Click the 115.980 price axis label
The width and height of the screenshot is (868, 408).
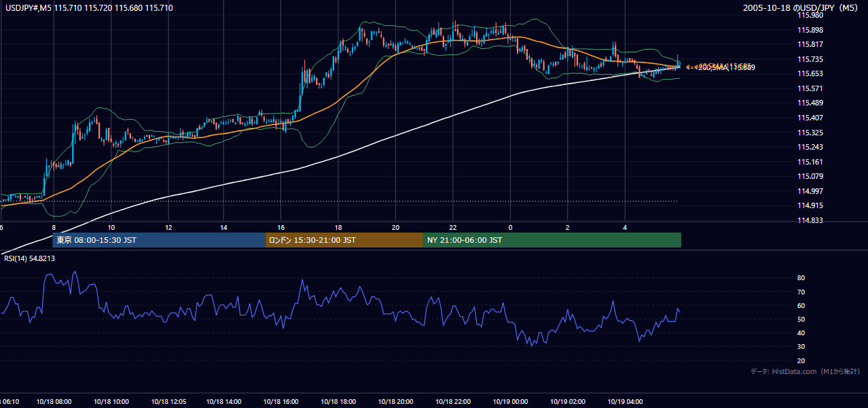pos(811,15)
